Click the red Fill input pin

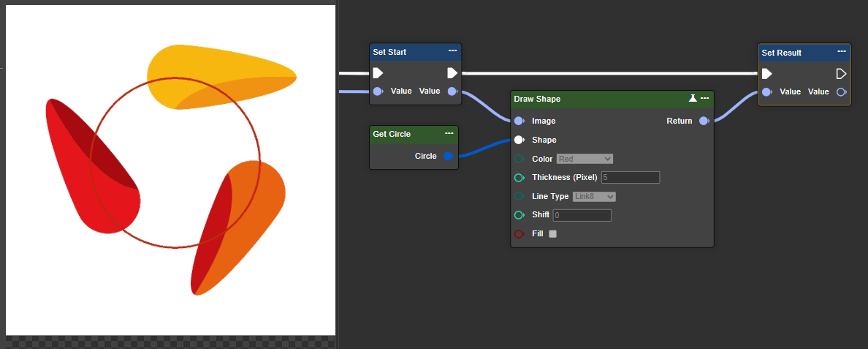pos(519,234)
